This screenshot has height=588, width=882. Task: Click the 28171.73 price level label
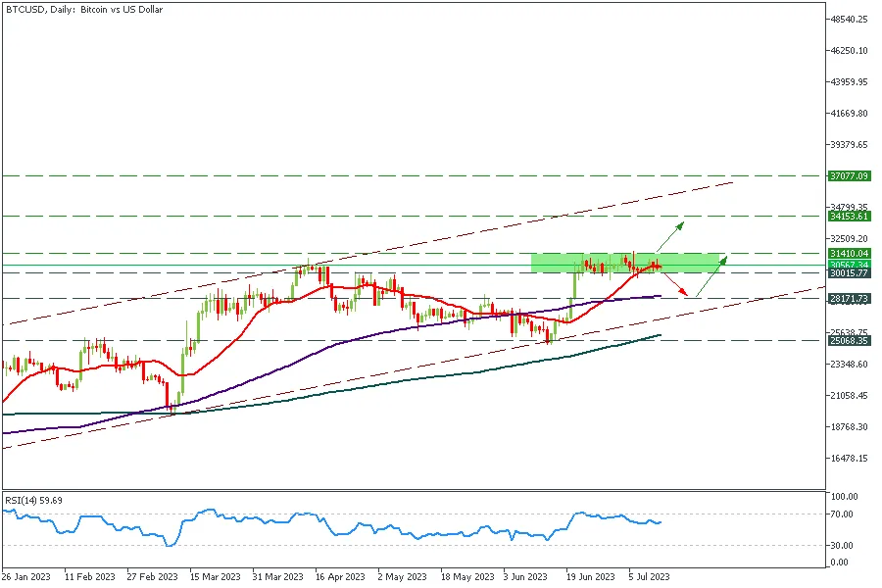pyautogui.click(x=850, y=299)
